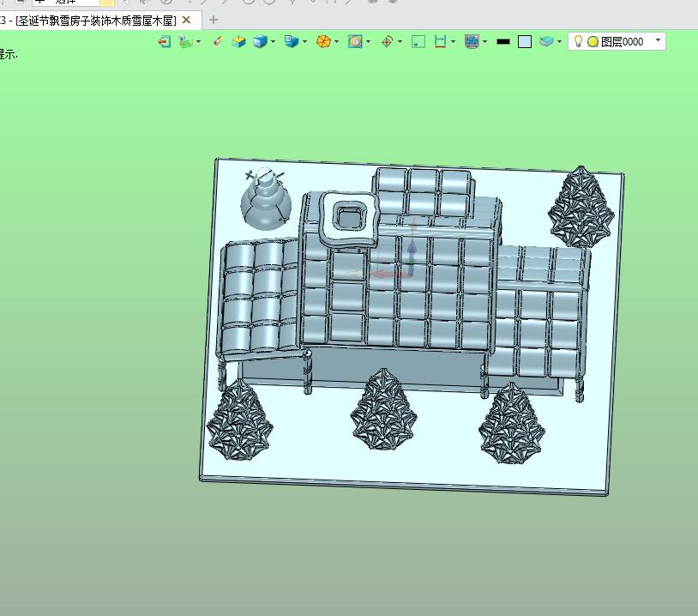Click the snowman model in viewport
This screenshot has height=616, width=698.
pos(266,199)
